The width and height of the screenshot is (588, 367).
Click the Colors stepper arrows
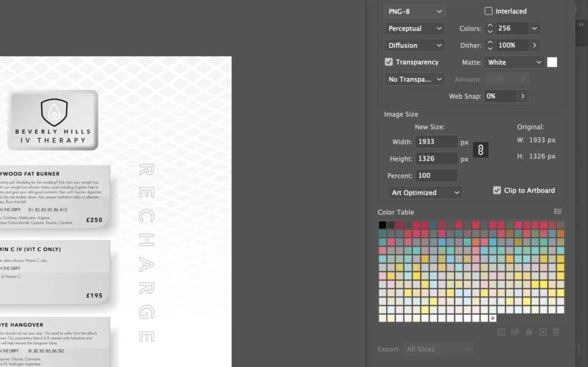(490, 28)
